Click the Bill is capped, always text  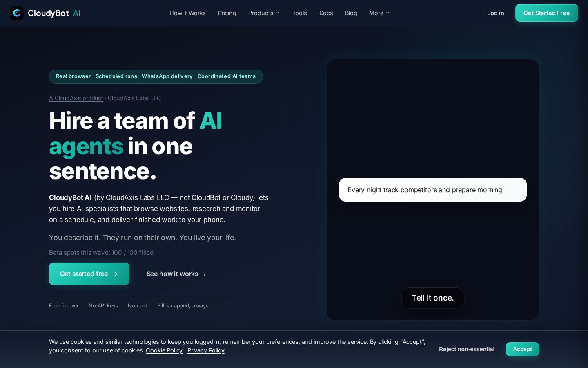pyautogui.click(x=183, y=306)
